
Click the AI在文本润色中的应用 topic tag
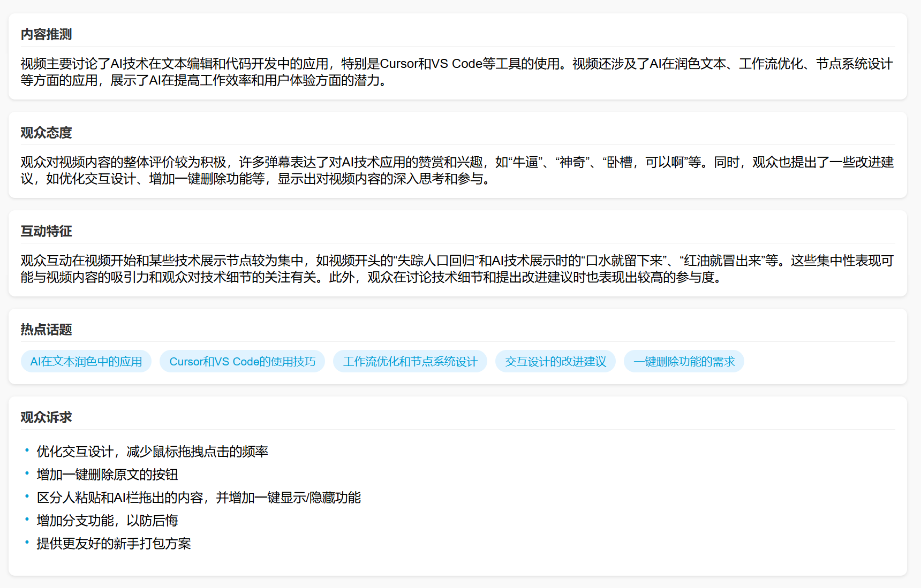coord(86,362)
